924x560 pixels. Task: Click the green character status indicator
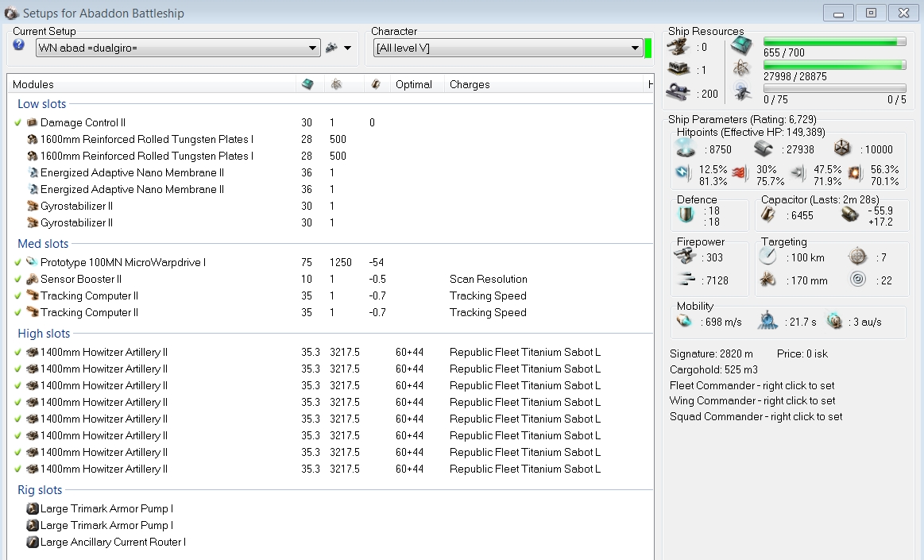[648, 48]
